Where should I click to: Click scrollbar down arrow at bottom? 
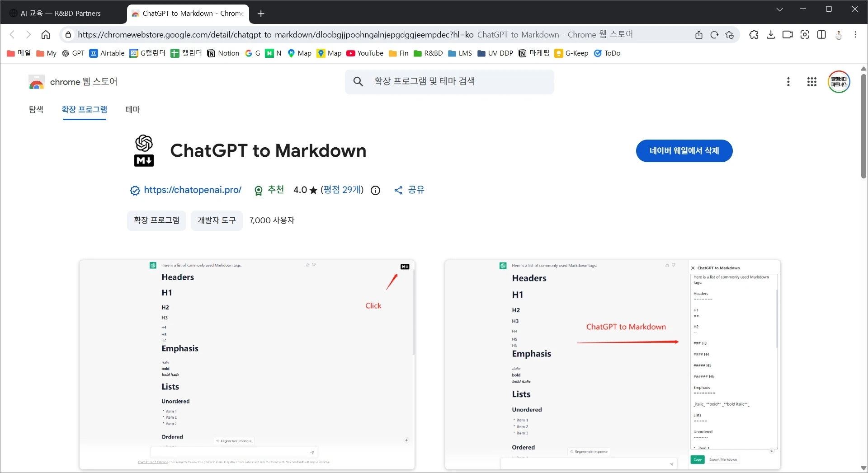[863, 468]
